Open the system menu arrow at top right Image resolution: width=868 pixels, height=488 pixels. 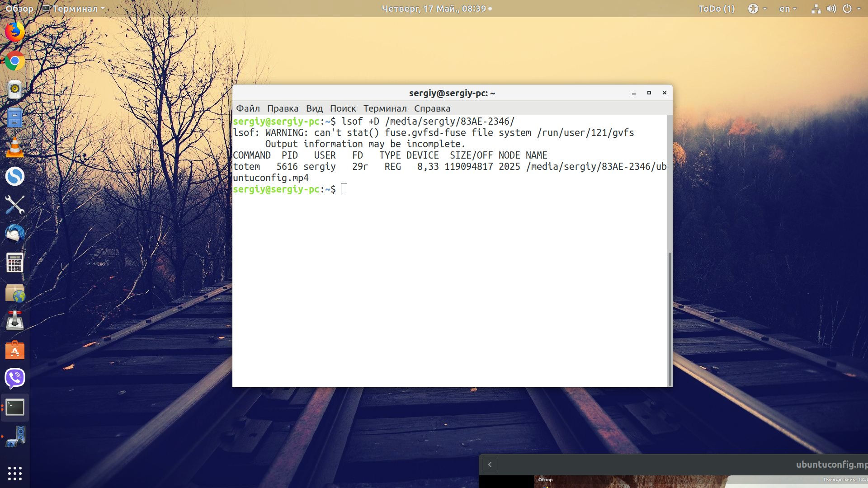click(859, 9)
